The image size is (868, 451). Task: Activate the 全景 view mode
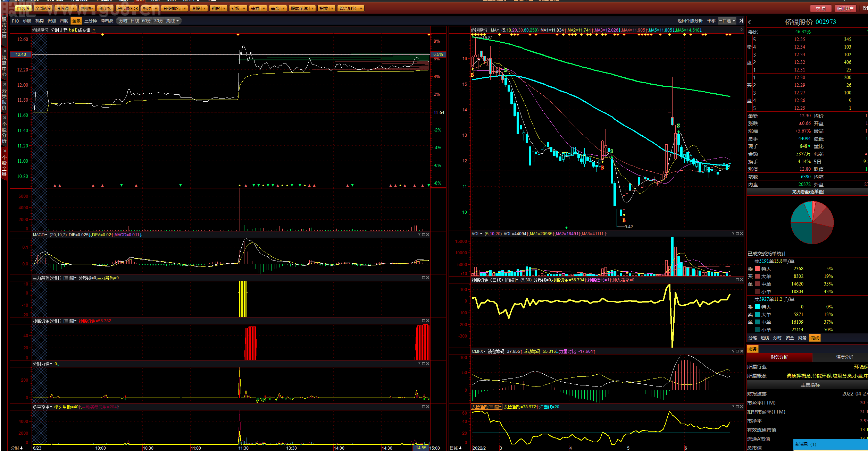[x=76, y=21]
